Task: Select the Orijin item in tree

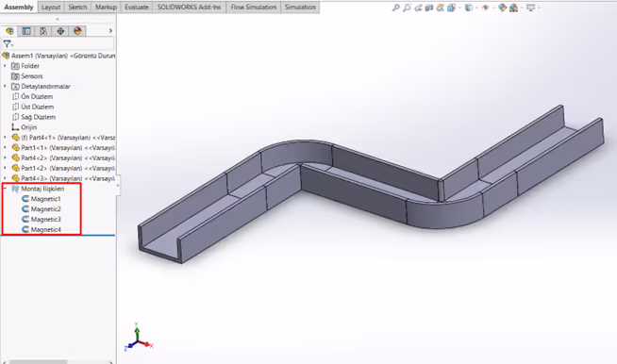Action: coord(28,127)
